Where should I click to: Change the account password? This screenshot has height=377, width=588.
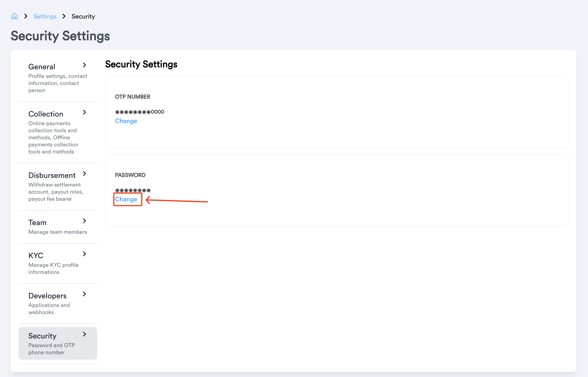coord(126,199)
